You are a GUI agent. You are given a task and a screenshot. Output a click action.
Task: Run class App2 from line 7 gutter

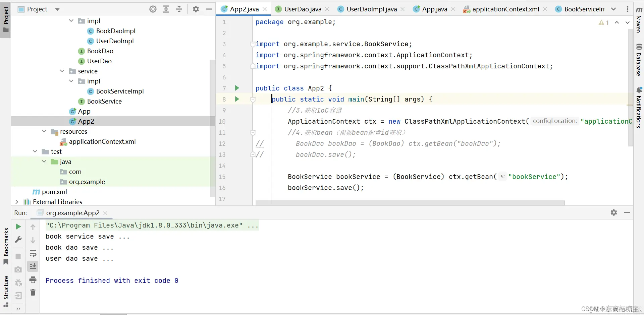pyautogui.click(x=237, y=88)
